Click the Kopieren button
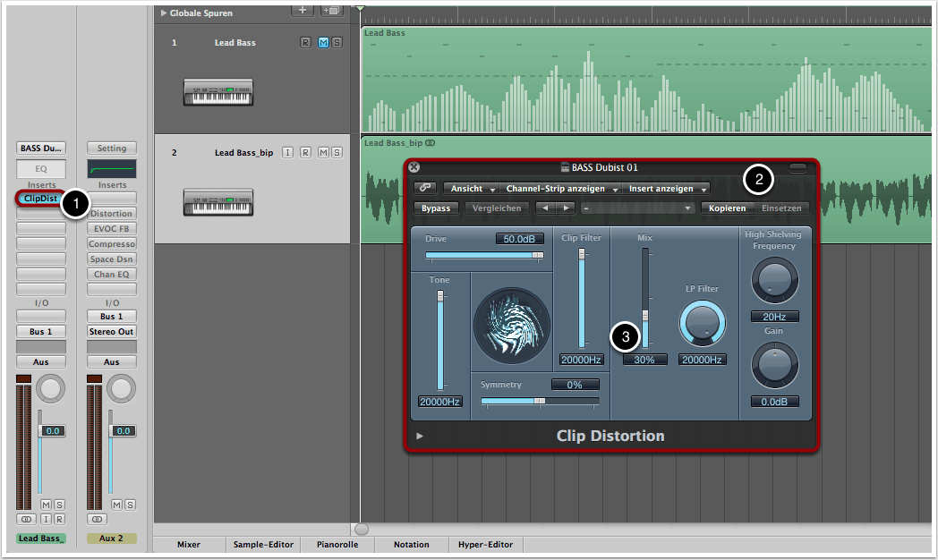Screen dimensions: 938x560 click(727, 208)
